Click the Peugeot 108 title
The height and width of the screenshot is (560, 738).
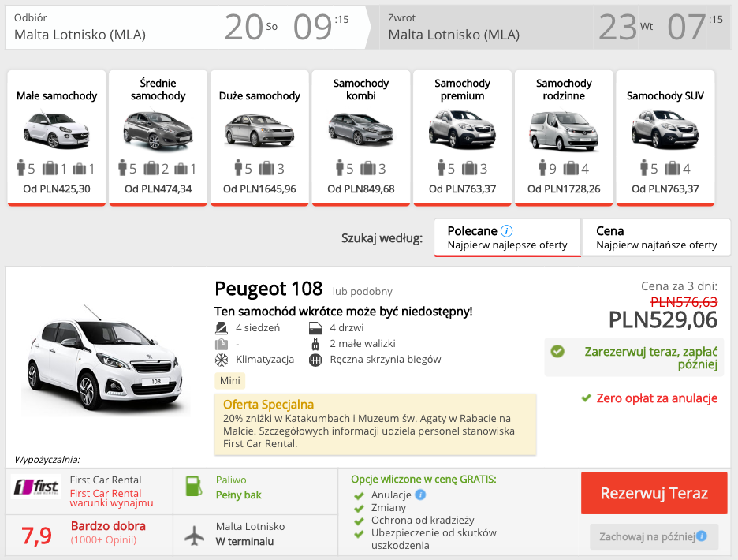[268, 289]
